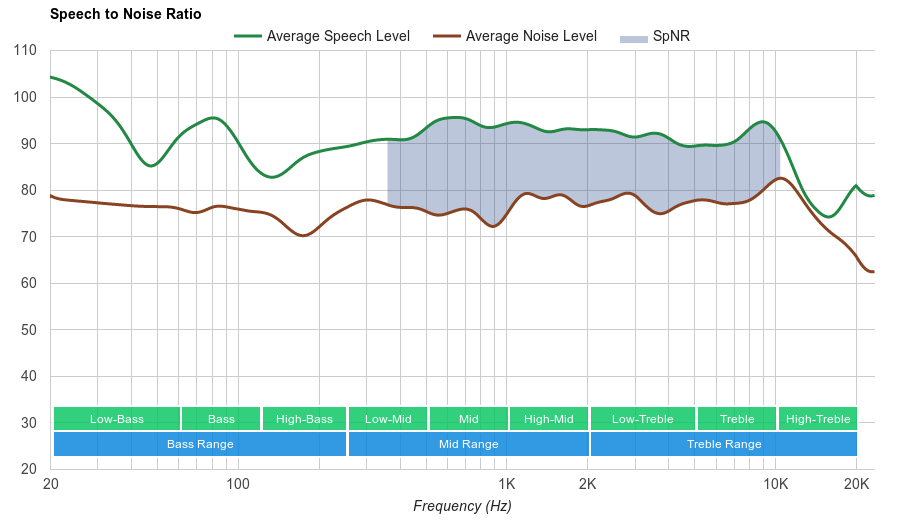The width and height of the screenshot is (900, 520).
Task: Click the SpNR shaded legend swatch
Action: click(x=633, y=37)
